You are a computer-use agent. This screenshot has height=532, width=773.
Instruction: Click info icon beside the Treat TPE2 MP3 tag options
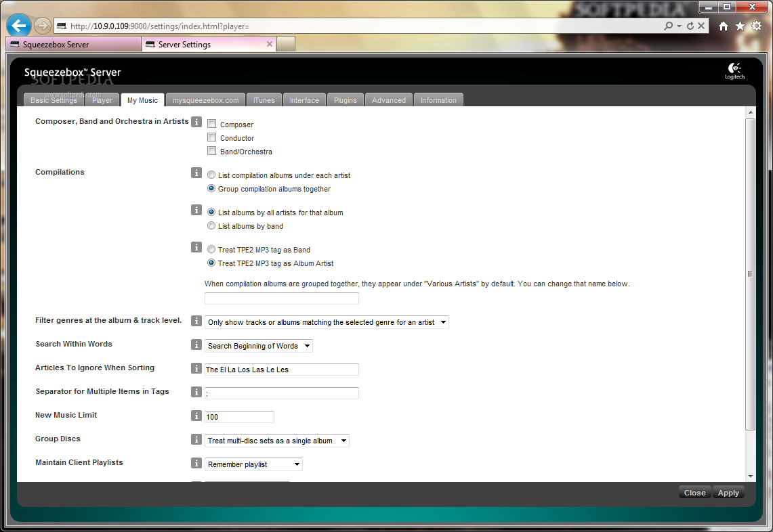tap(196, 247)
